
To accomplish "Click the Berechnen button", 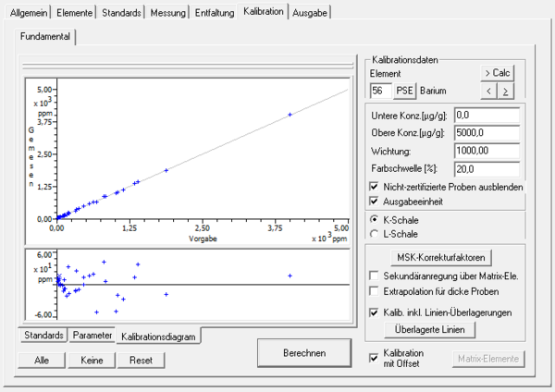I will 304,353.
